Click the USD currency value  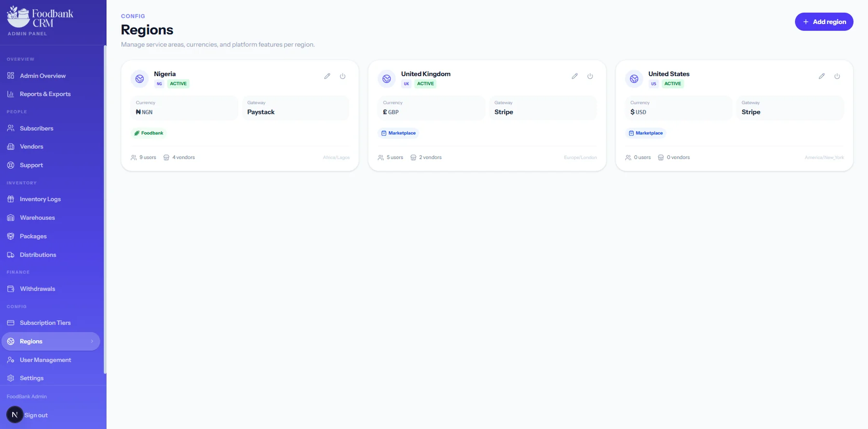click(x=638, y=112)
